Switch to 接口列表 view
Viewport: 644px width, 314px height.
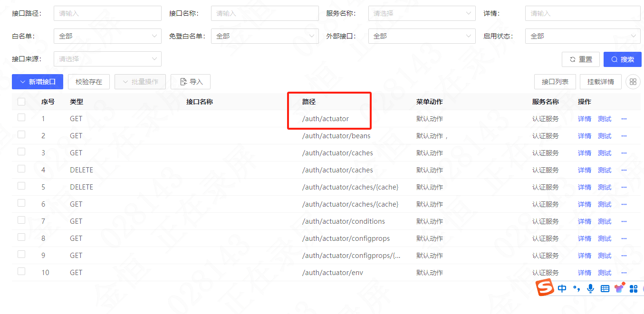[555, 82]
